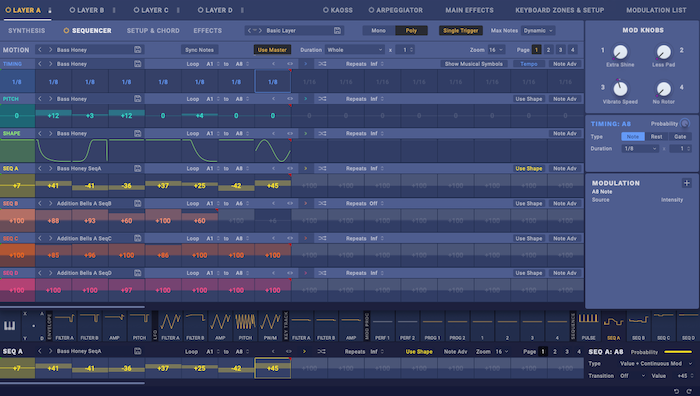Open the Transition Off dropdown

click(633, 375)
